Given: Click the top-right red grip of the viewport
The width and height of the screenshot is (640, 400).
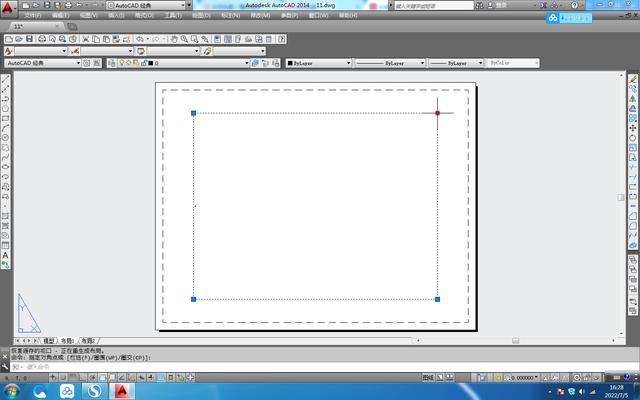Looking at the screenshot, I should click(438, 113).
